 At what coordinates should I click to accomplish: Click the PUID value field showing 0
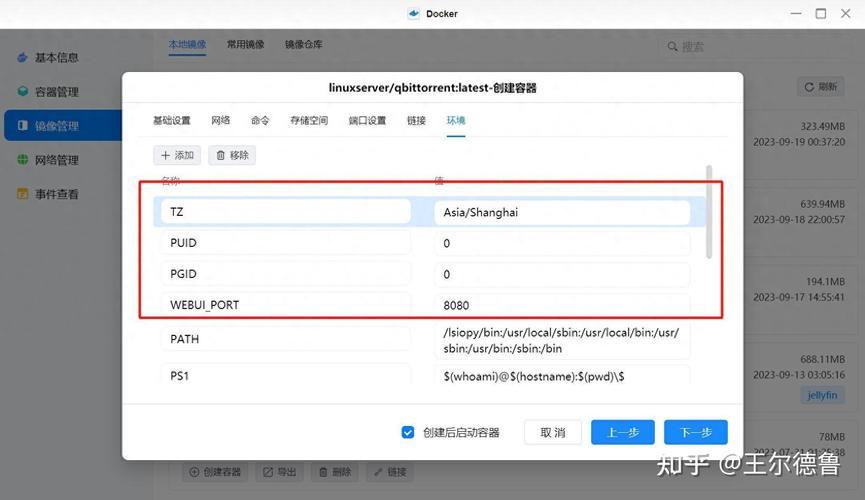tap(562, 243)
